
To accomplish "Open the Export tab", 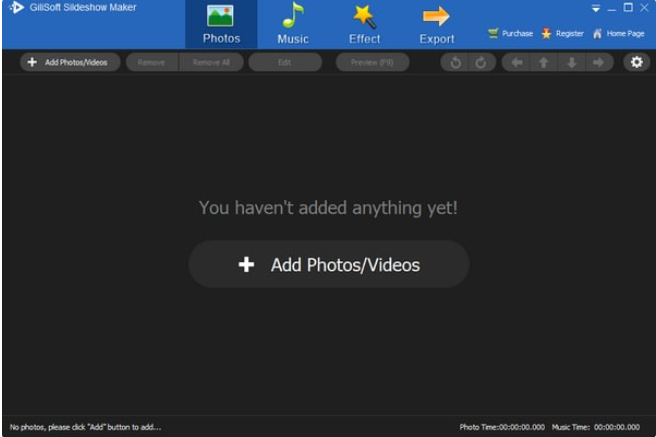I will click(436, 24).
